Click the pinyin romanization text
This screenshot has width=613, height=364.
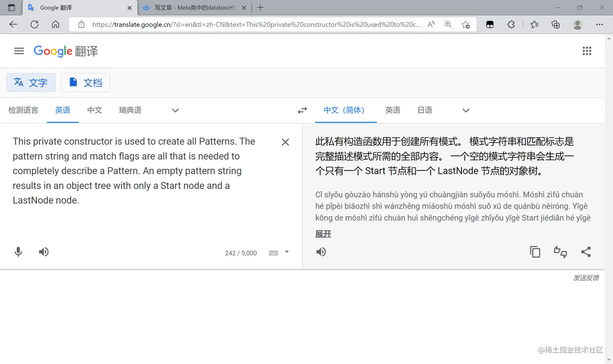click(x=453, y=206)
